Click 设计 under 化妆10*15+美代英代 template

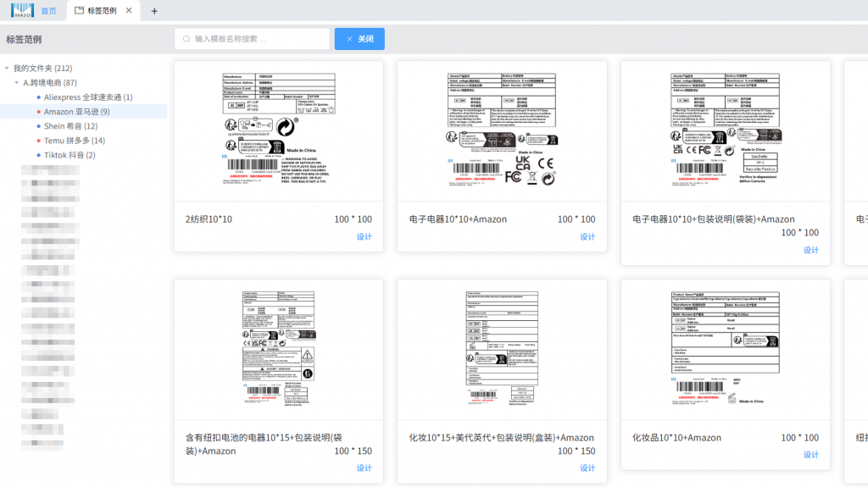tap(587, 468)
